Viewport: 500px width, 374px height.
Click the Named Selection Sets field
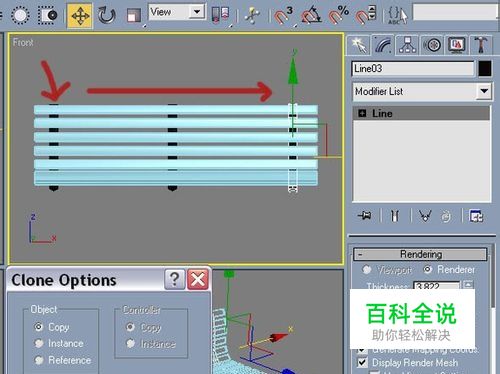point(455,12)
